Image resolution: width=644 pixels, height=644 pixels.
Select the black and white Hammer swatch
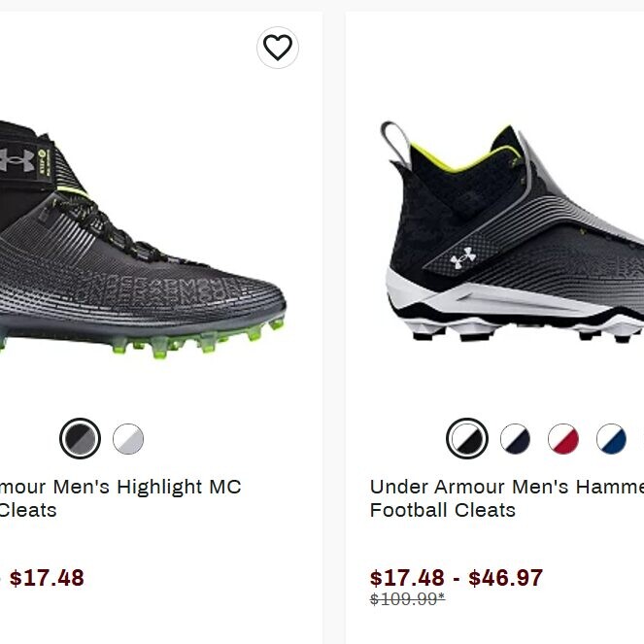[467, 439]
